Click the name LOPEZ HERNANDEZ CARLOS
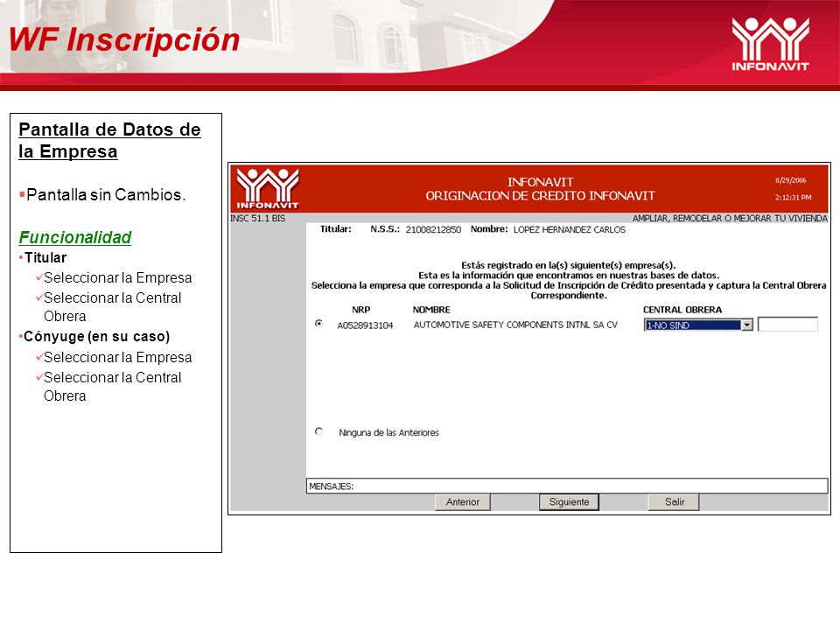This screenshot has width=840, height=630. [570, 229]
